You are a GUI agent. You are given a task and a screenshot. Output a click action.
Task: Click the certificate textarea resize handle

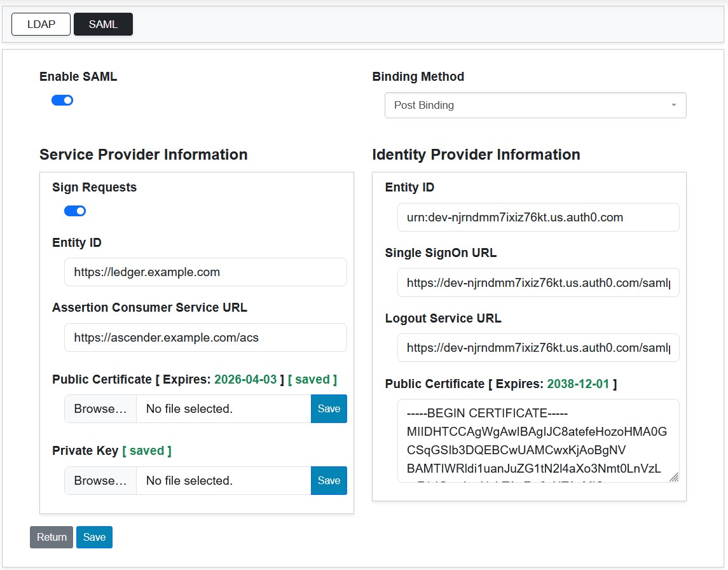pyautogui.click(x=674, y=477)
